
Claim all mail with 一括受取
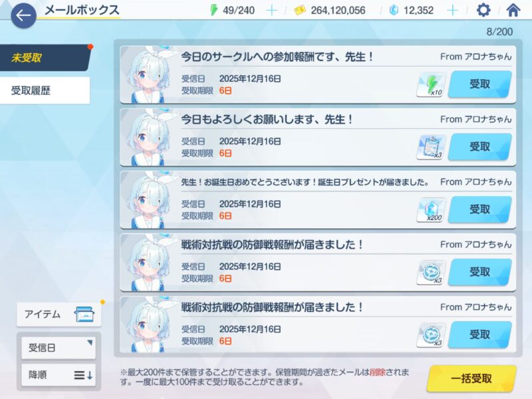pyautogui.click(x=471, y=378)
